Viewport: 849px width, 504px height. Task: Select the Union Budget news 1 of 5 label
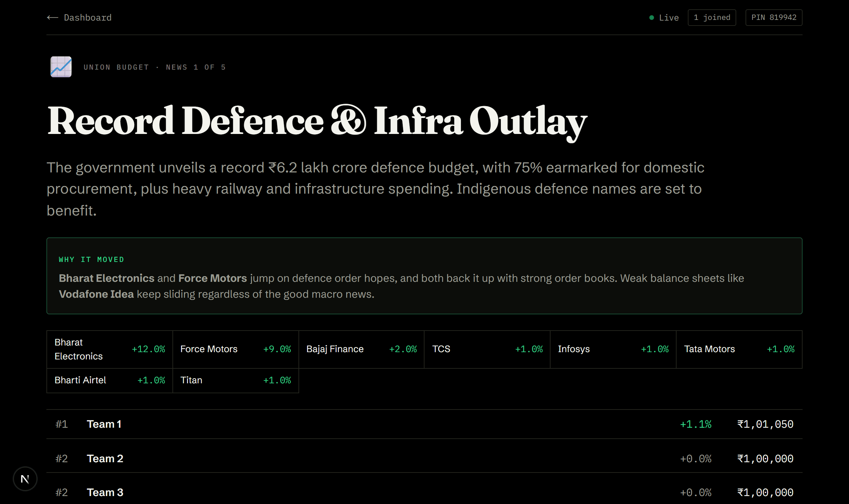click(x=155, y=67)
